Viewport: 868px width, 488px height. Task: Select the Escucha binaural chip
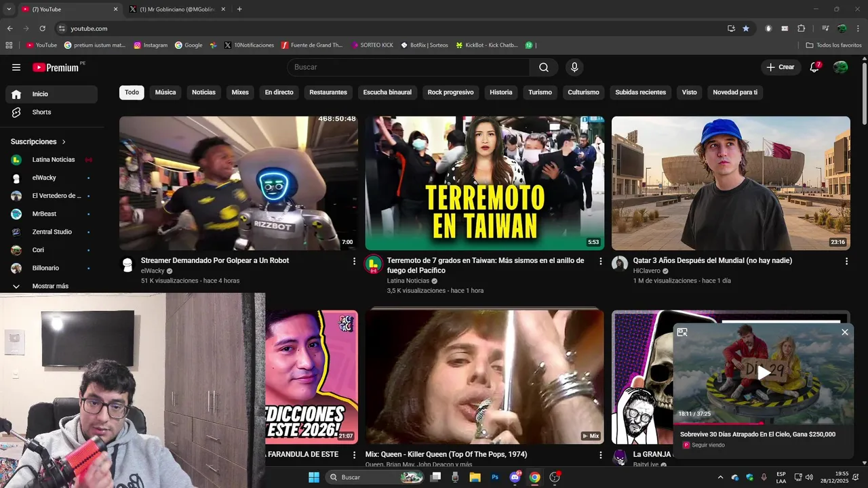(387, 92)
